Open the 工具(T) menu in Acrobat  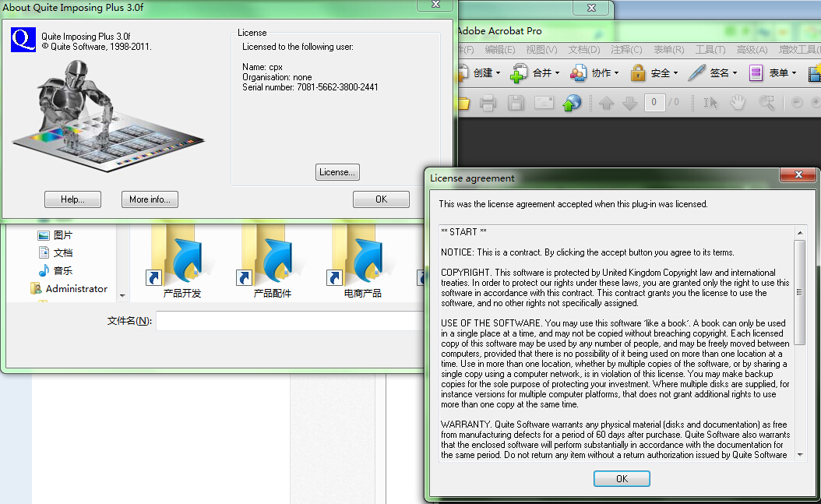pos(710,50)
